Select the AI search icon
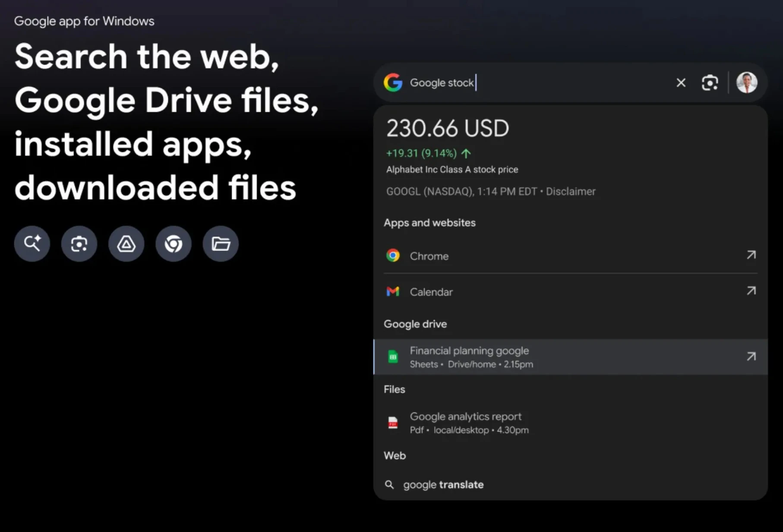 tap(32, 243)
